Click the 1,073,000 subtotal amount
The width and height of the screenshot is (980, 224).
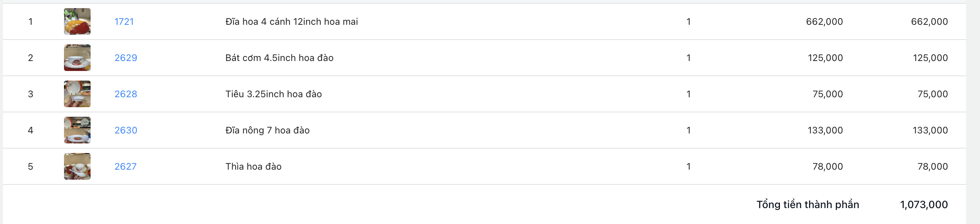[923, 205]
